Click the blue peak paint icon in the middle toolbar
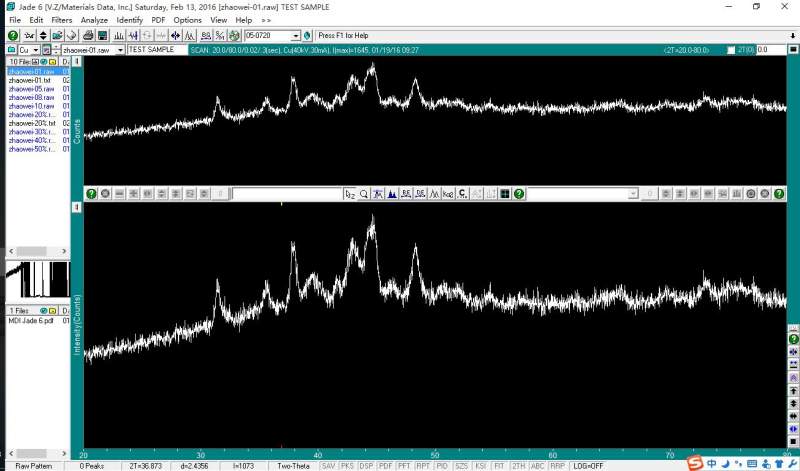800x471 pixels. pos(392,194)
